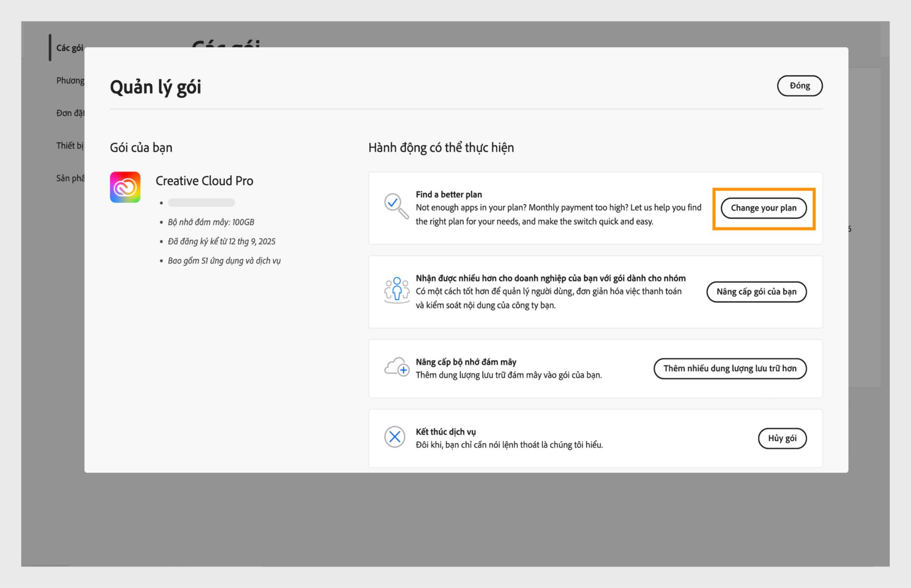This screenshot has height=588, width=911.
Task: Select Các gói sidebar item
Action: [x=69, y=48]
